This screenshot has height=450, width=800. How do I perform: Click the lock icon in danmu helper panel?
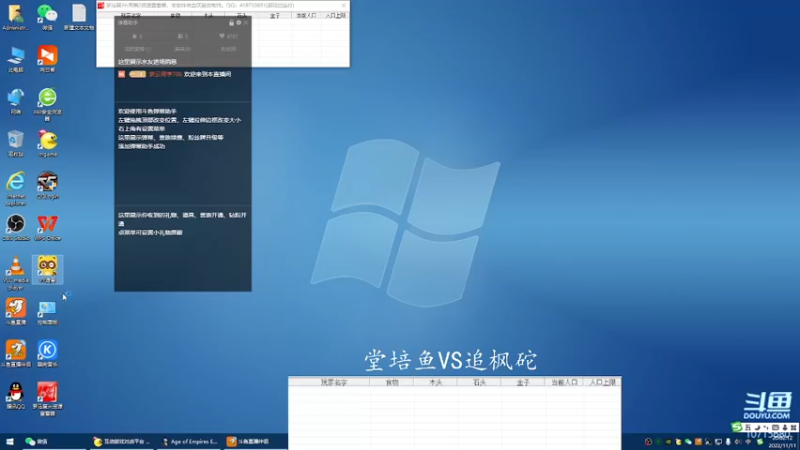pyautogui.click(x=232, y=23)
